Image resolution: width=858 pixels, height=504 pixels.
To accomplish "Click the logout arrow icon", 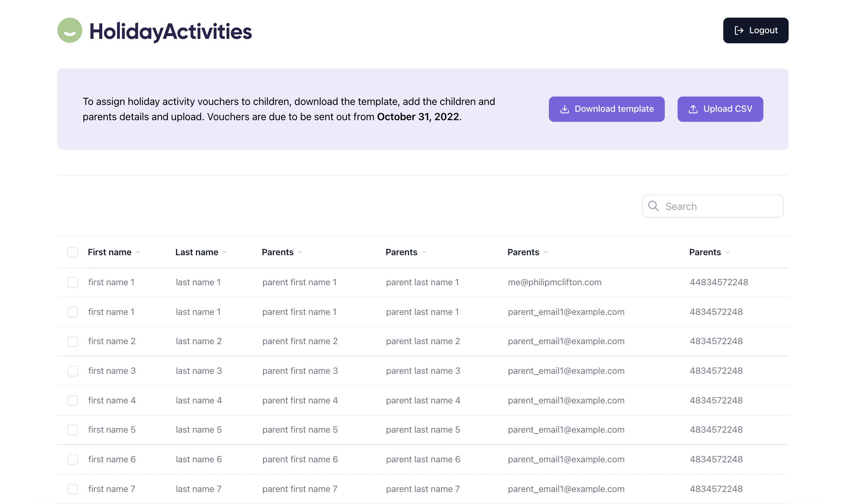I will (739, 30).
